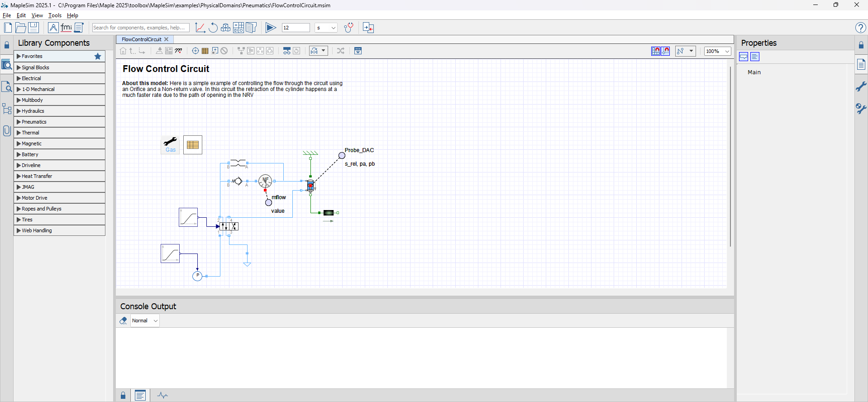Viewport: 868px width, 402px height.
Task: Toggle the Properties panel lock
Action: click(861, 45)
